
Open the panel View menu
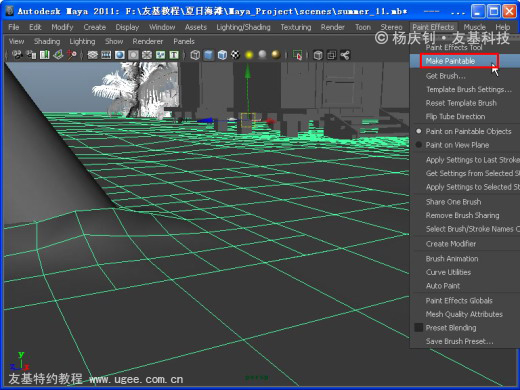click(x=16, y=41)
